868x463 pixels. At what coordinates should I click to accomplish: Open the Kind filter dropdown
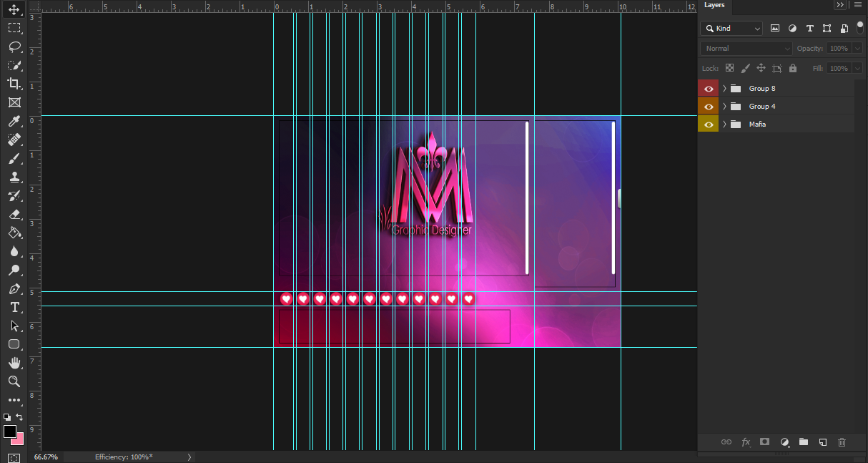pyautogui.click(x=731, y=28)
